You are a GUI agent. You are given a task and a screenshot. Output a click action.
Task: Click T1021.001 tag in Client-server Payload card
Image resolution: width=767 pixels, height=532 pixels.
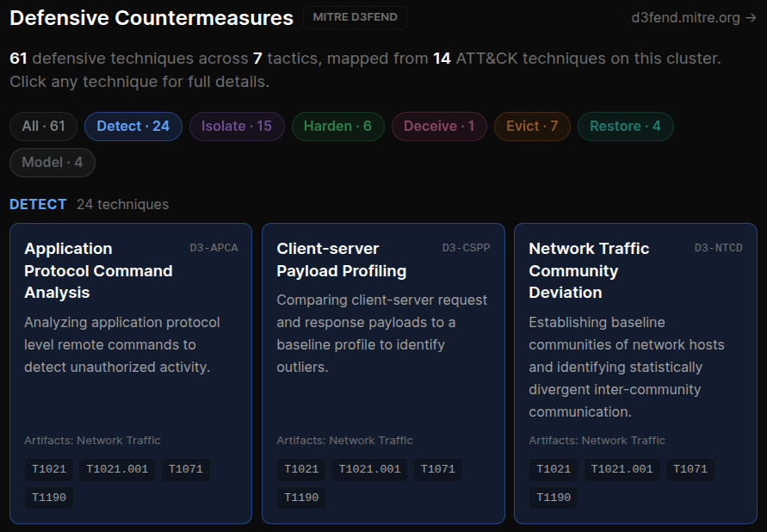[369, 469]
